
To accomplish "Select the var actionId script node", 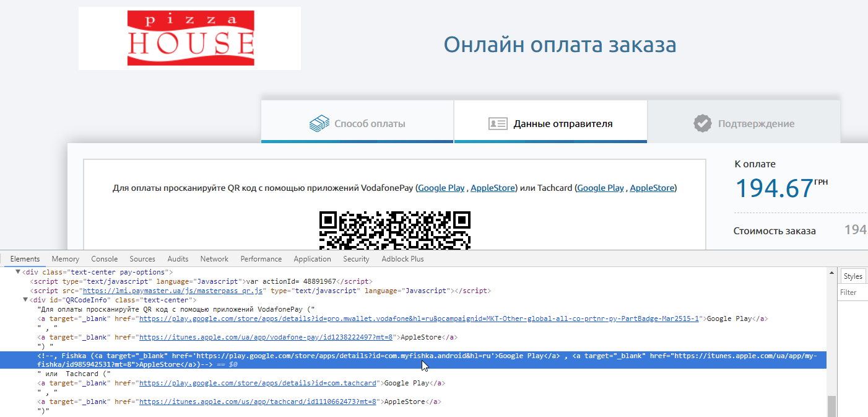I will (x=202, y=281).
